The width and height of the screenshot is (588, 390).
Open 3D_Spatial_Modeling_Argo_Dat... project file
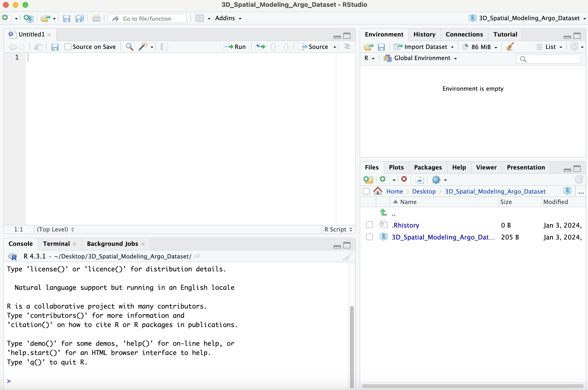coord(443,237)
